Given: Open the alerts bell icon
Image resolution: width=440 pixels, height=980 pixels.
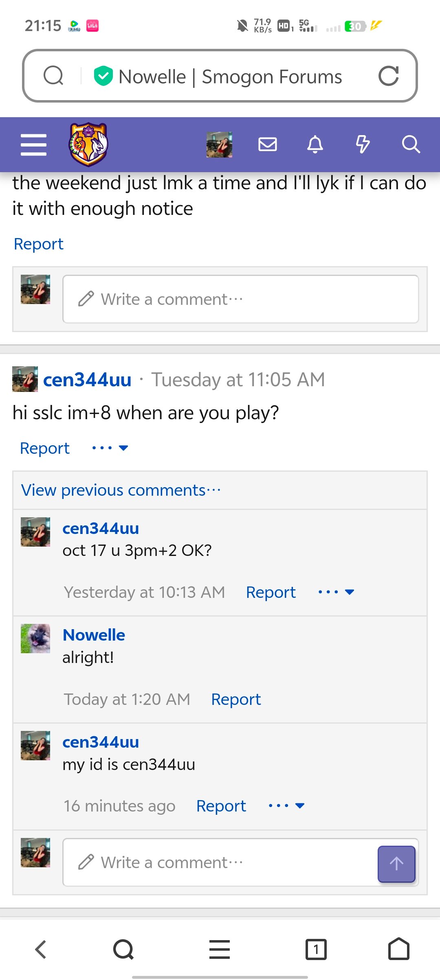Looking at the screenshot, I should coord(315,144).
